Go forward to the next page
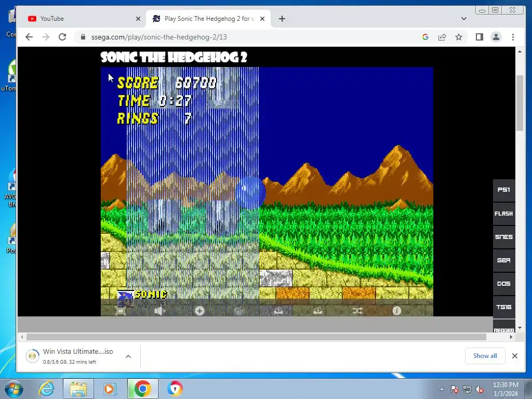Screen dimensions: 532x399 coord(46,37)
